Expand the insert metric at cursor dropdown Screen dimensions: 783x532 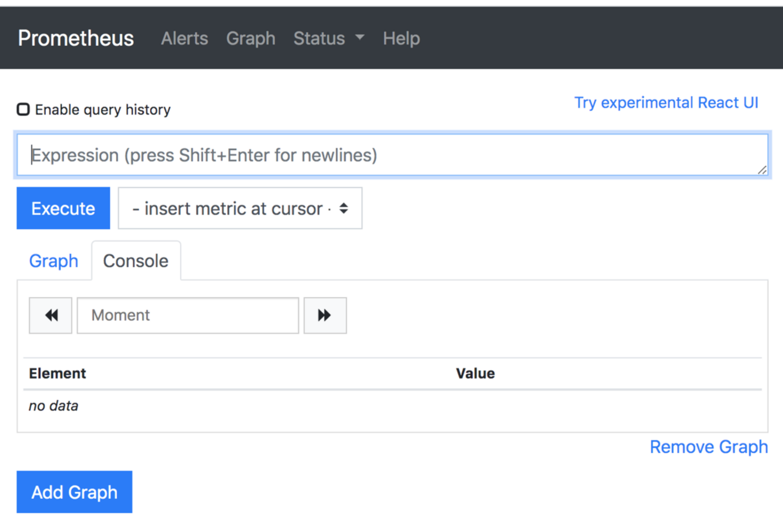click(240, 208)
